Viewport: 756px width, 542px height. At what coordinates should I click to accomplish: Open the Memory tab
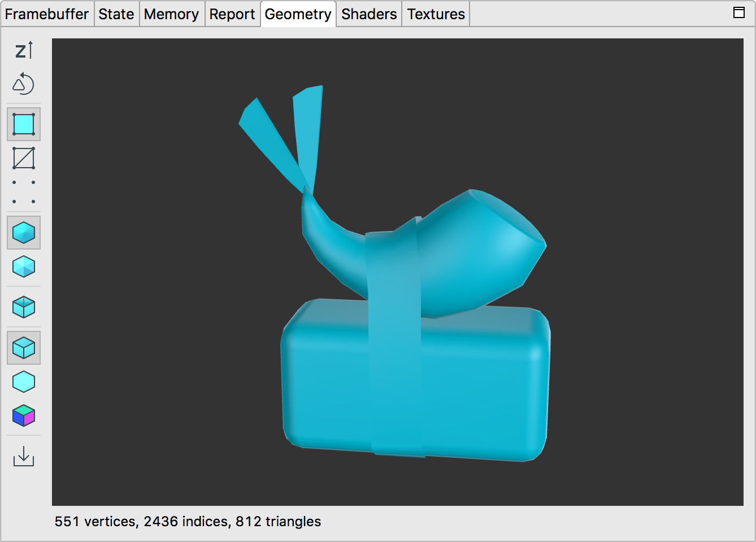pos(171,14)
